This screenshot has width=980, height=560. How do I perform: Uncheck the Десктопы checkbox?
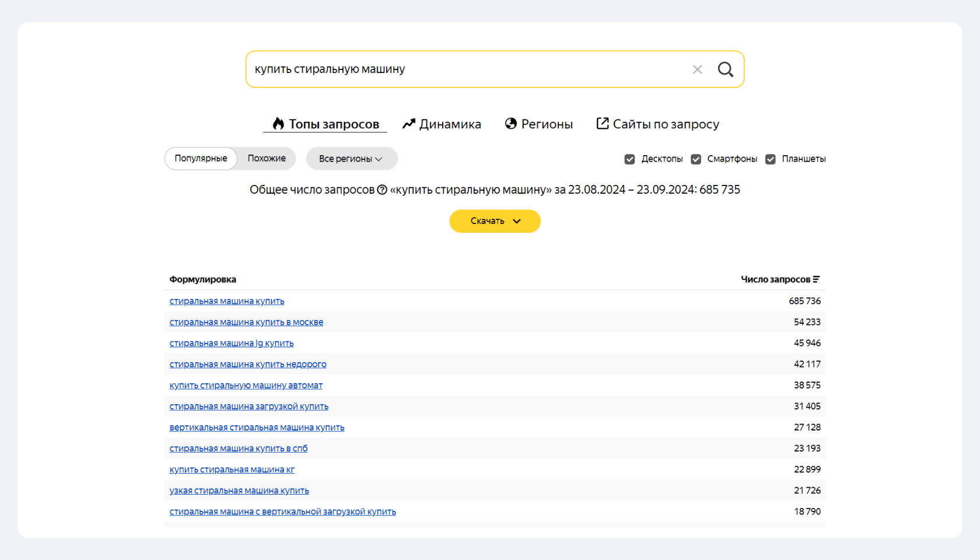point(629,159)
